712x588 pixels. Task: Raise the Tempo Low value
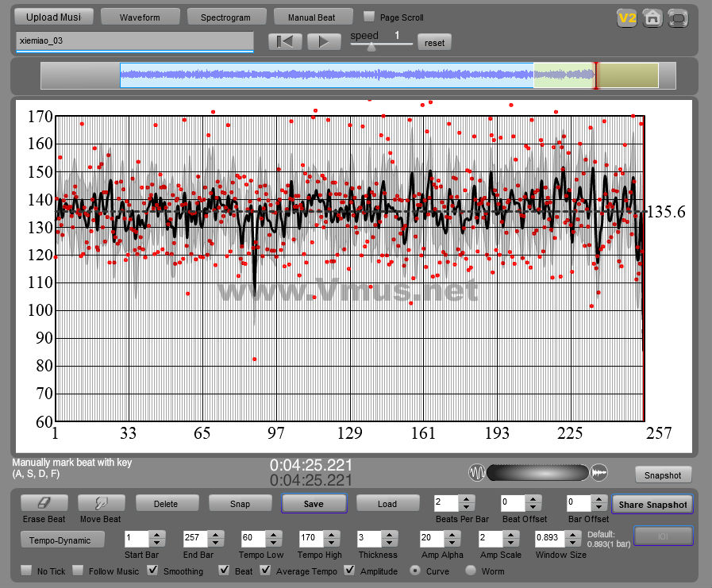[273, 535]
